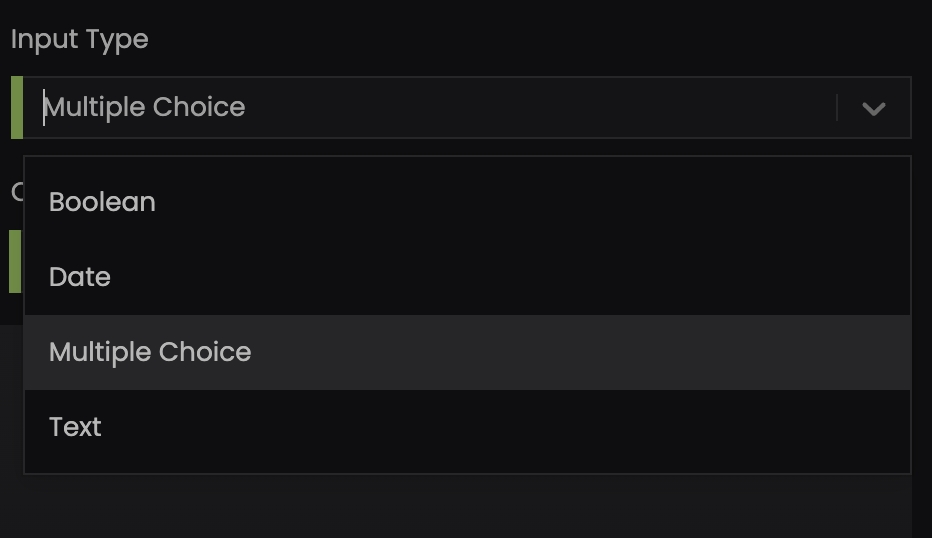Click the chevron arrow in Input Type dropdown
The image size is (932, 538).
[873, 108]
